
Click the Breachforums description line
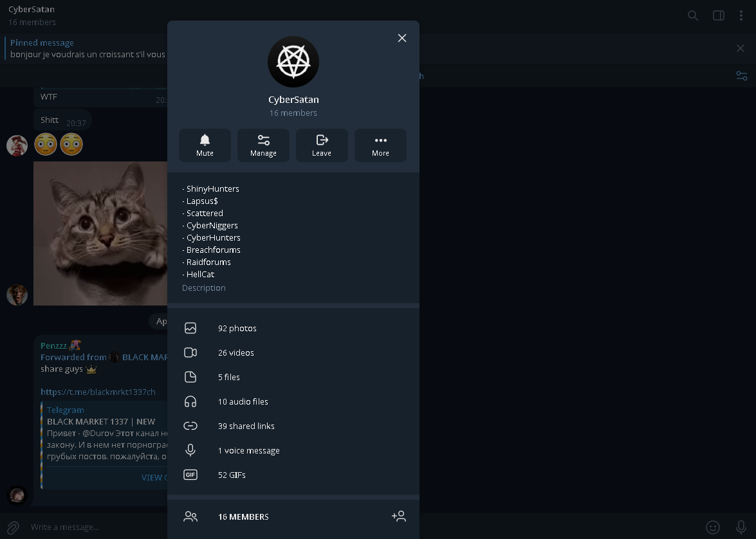click(x=211, y=250)
